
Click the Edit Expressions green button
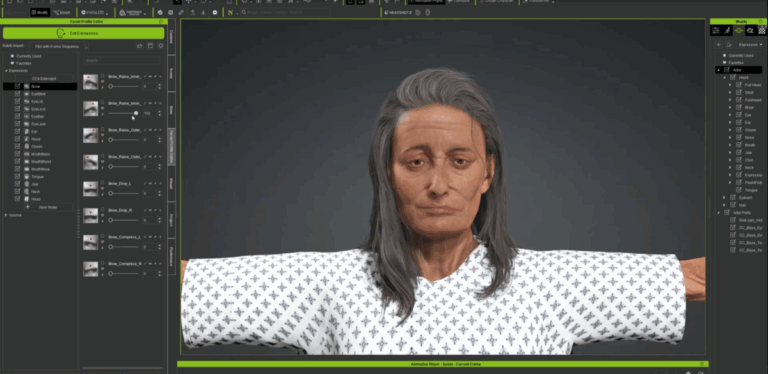pos(83,33)
